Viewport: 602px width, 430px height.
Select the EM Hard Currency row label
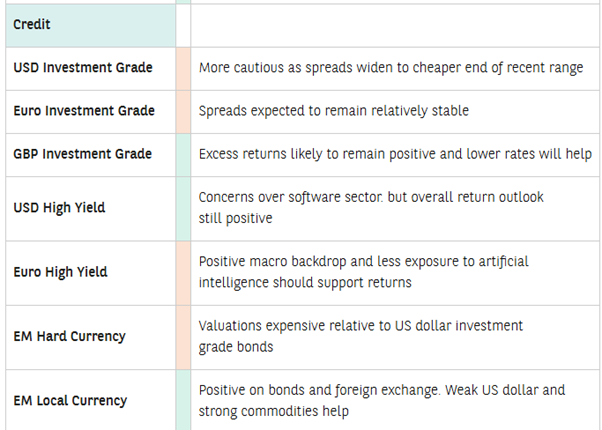click(69, 336)
